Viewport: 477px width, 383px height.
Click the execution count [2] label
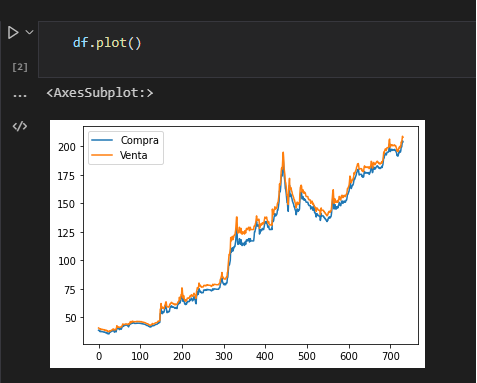tap(20, 67)
